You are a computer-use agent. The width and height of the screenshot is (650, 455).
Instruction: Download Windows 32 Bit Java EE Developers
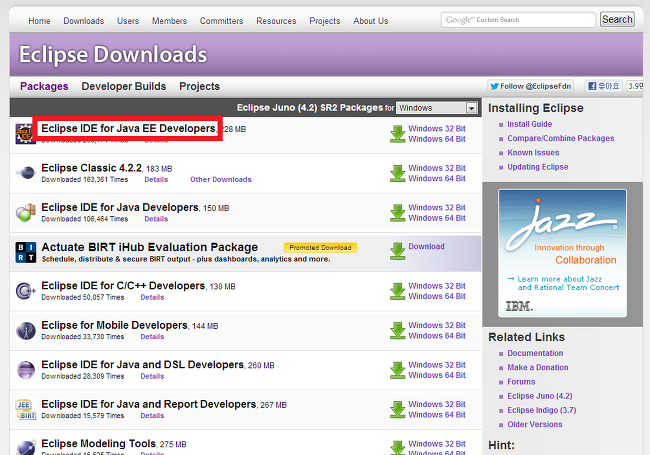(x=437, y=128)
